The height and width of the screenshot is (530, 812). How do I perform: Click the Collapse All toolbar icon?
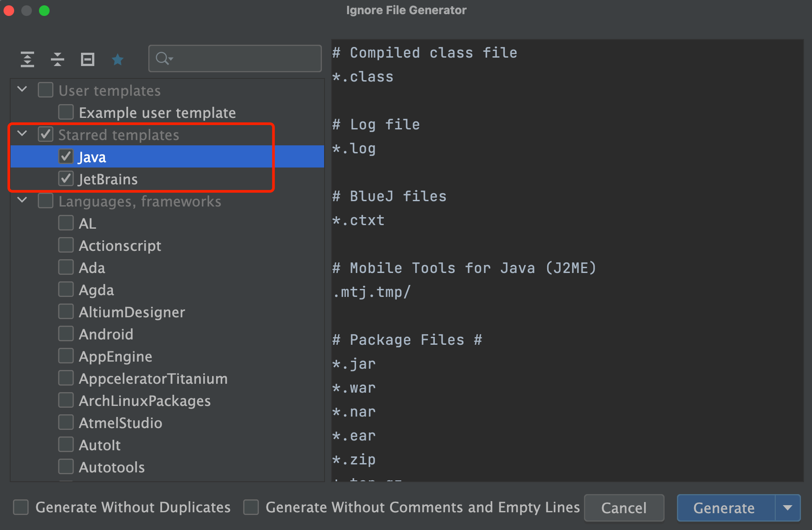(58, 59)
